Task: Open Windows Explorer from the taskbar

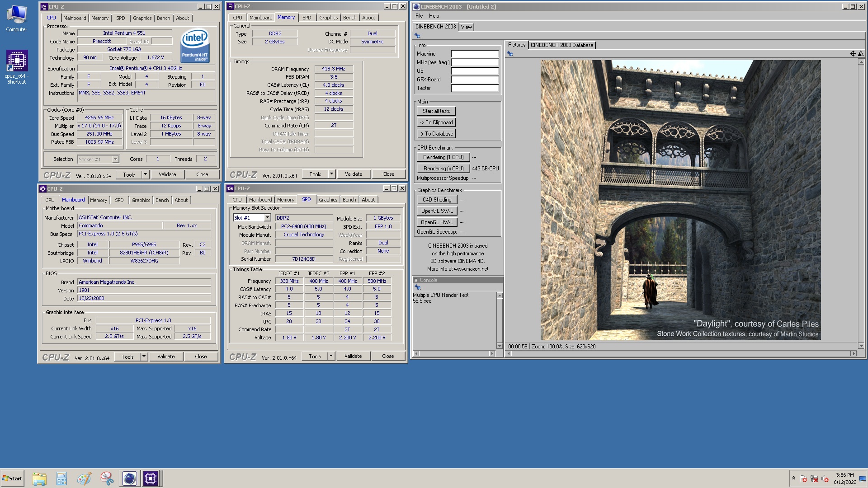Action: point(39,479)
